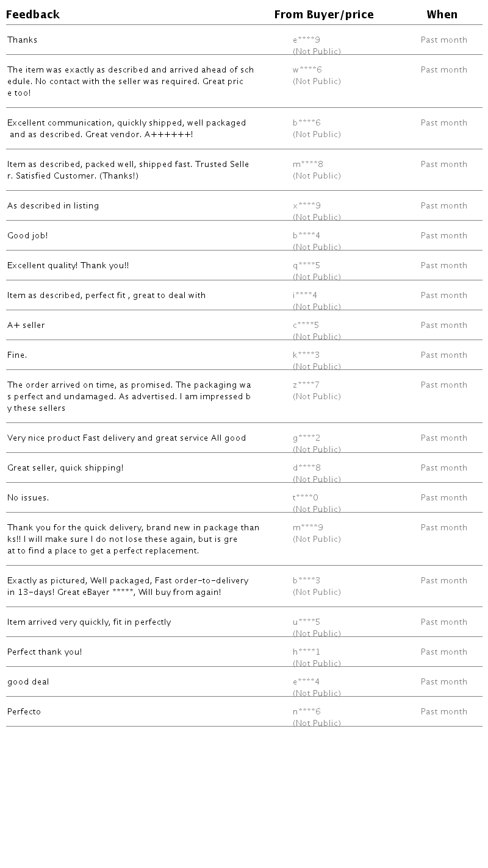Select buyer u****5 username
This screenshot has height=868, width=488.
[306, 622]
